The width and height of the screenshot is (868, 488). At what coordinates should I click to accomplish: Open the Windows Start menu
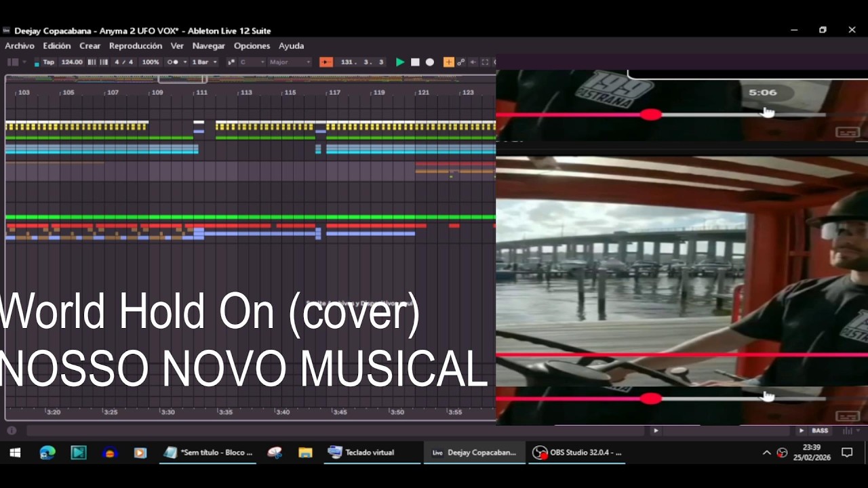15,452
